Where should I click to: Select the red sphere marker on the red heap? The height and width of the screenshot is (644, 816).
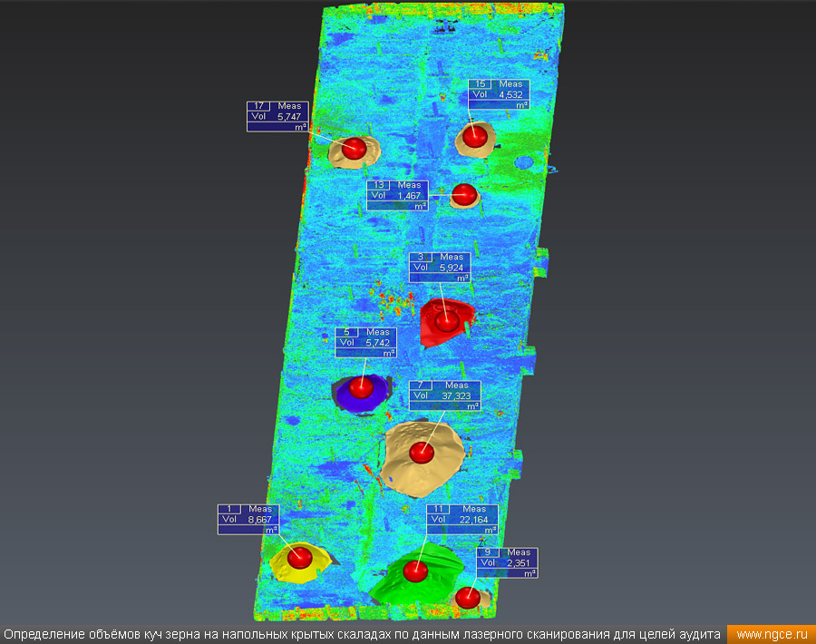coord(445,319)
